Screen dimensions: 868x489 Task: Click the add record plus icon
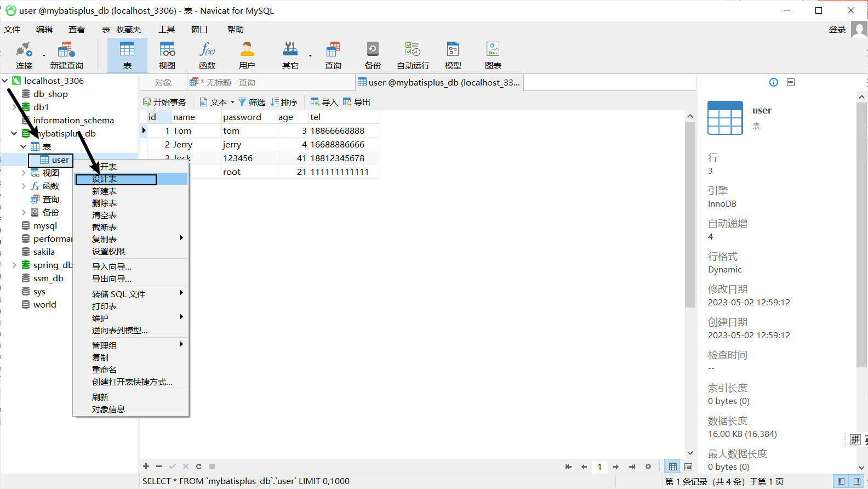146,467
